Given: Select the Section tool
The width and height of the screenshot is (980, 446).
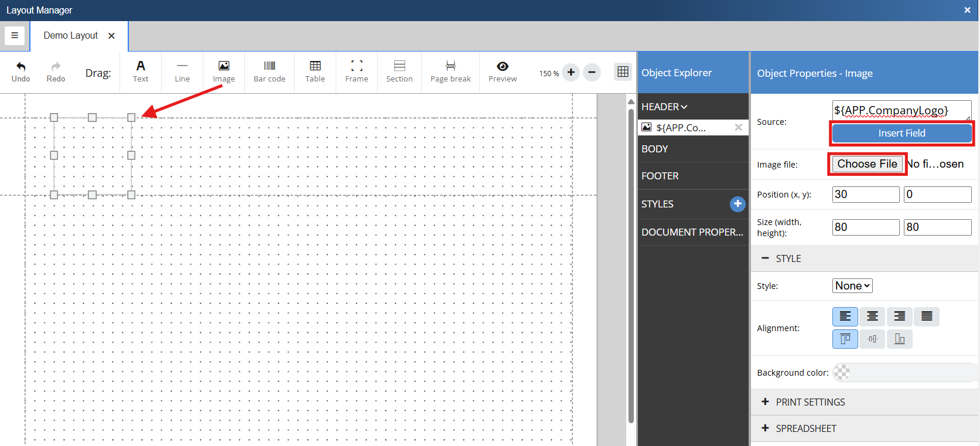Looking at the screenshot, I should (x=399, y=72).
